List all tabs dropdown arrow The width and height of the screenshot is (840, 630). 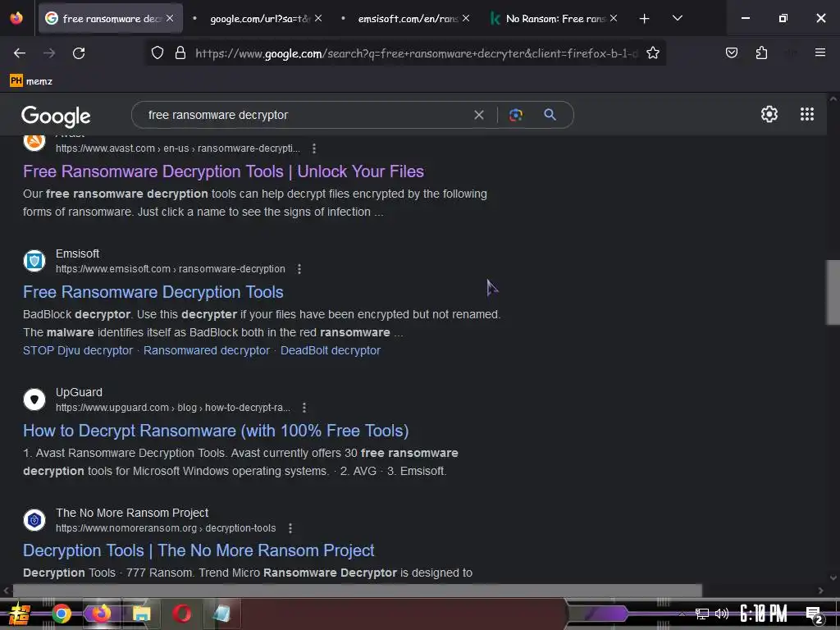coord(677,18)
